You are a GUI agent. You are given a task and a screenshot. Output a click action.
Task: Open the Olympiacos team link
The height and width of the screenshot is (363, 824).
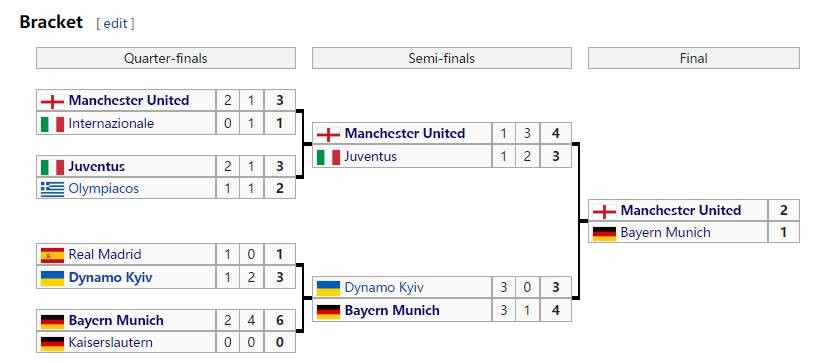click(104, 189)
